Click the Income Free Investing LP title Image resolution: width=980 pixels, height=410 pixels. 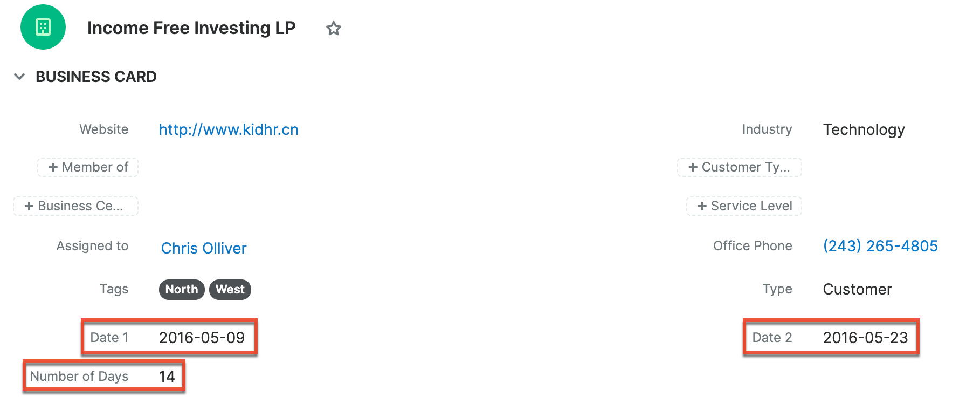click(x=191, y=28)
